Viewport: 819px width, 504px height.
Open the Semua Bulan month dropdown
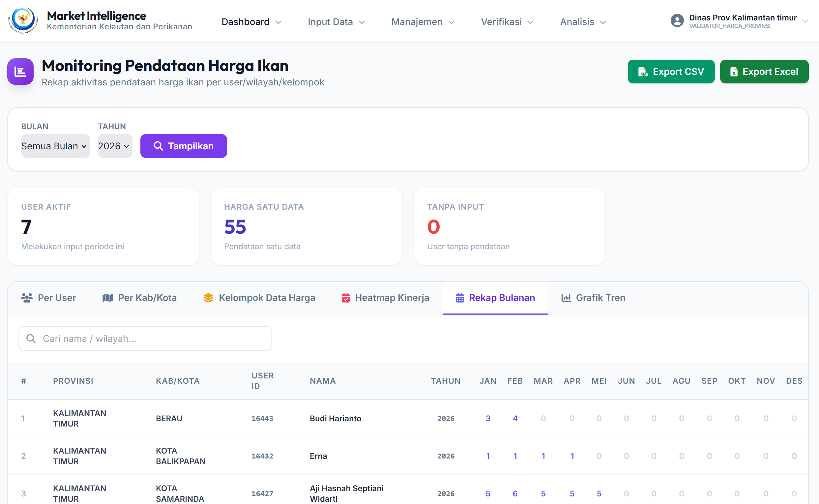[55, 146]
